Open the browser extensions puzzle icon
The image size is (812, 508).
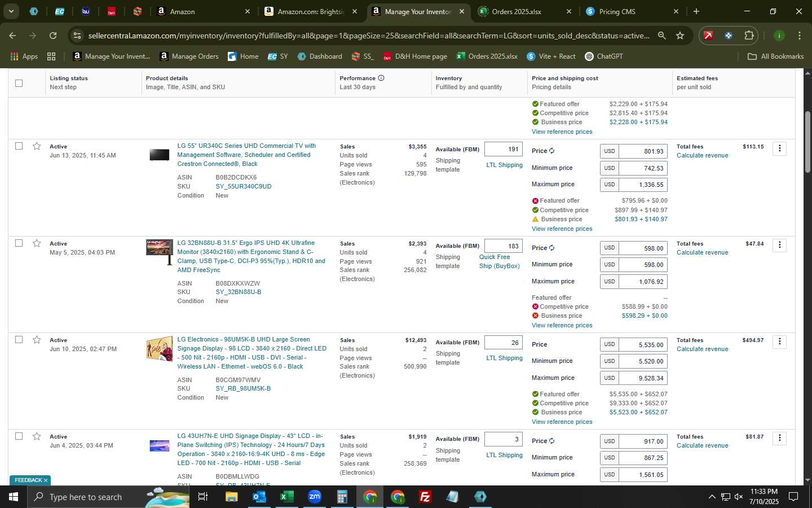(749, 36)
